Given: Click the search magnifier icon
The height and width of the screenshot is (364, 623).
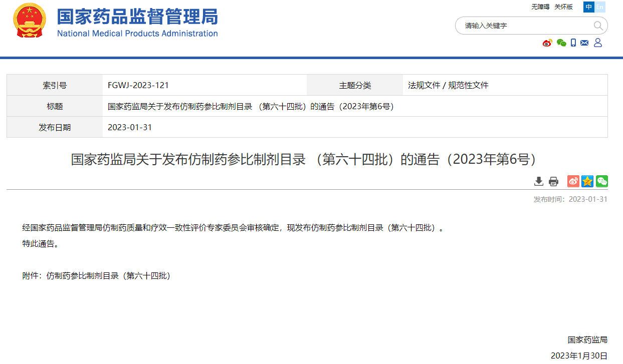Looking at the screenshot, I should 598,26.
